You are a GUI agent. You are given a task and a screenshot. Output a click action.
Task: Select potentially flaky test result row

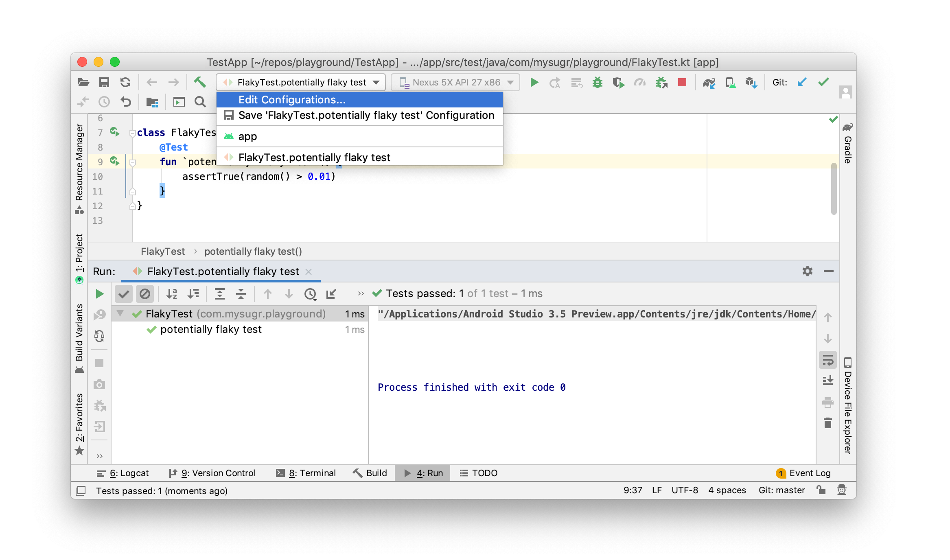240,329
